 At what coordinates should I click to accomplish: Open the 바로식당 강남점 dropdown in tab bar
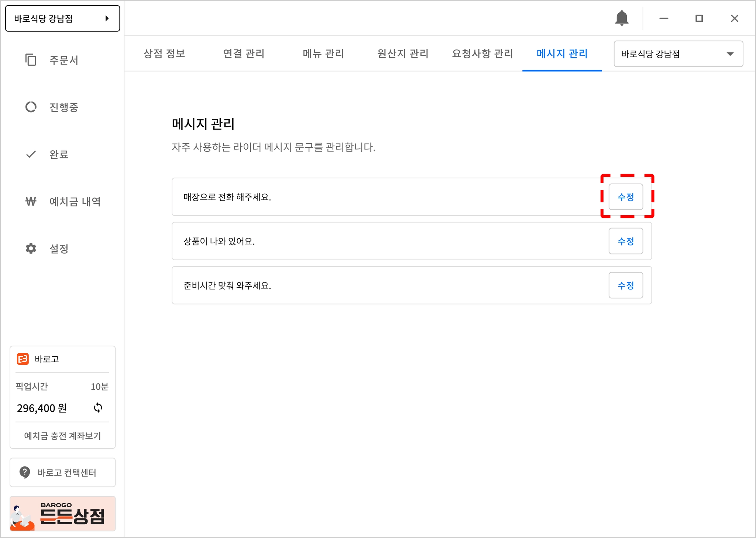click(678, 54)
